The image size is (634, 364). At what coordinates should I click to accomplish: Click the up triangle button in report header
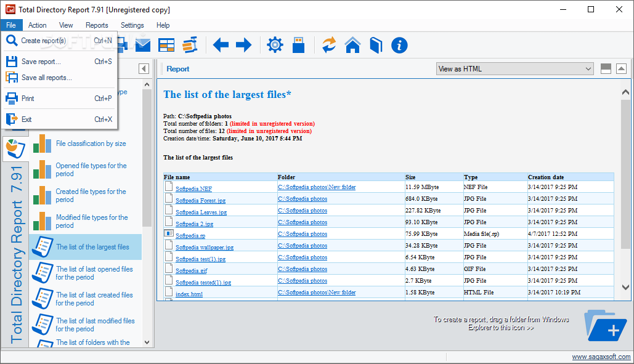[622, 69]
